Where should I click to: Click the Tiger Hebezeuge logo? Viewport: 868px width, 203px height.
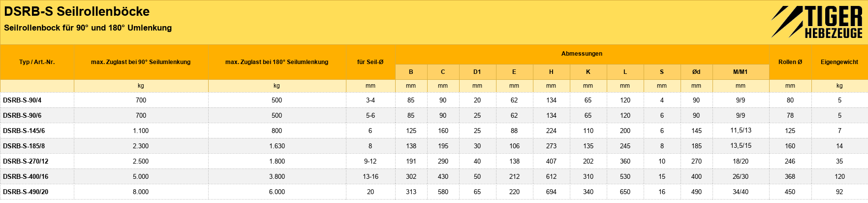point(817,22)
